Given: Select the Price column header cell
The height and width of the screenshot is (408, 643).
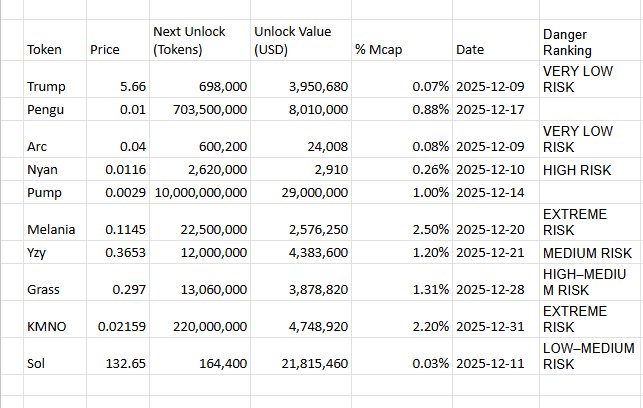Looking at the screenshot, I should tap(105, 49).
